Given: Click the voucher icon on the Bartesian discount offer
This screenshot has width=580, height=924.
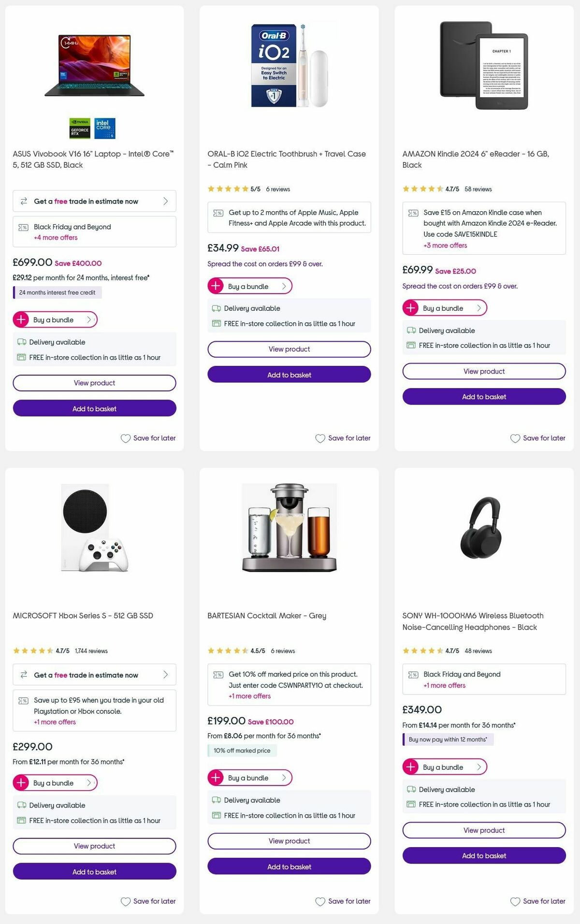Looking at the screenshot, I should pos(218,674).
